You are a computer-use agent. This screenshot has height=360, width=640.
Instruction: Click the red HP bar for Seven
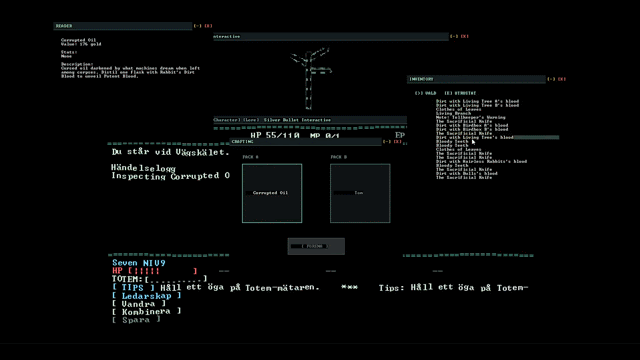click(x=155, y=271)
